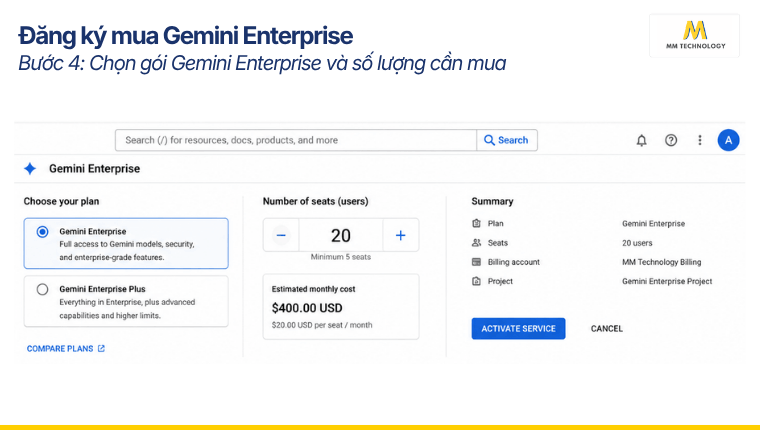
Task: Click the 'Estimated monthly cost' label
Action: (x=314, y=289)
